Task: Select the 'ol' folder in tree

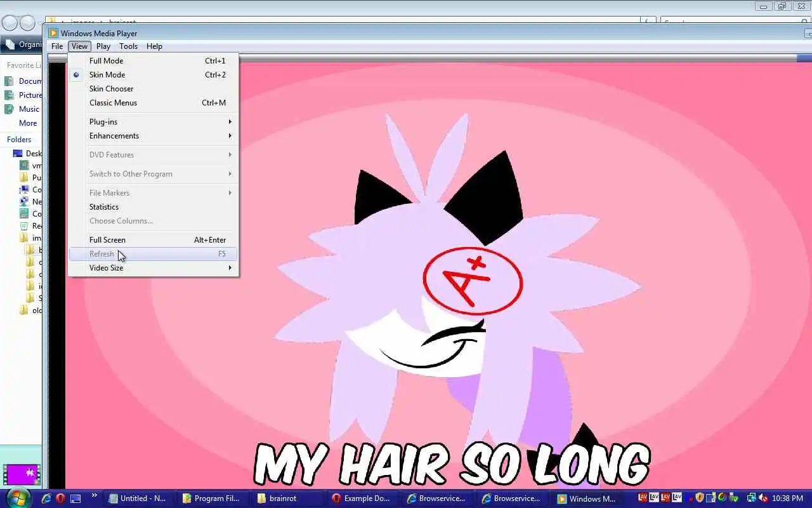Action: [31, 311]
